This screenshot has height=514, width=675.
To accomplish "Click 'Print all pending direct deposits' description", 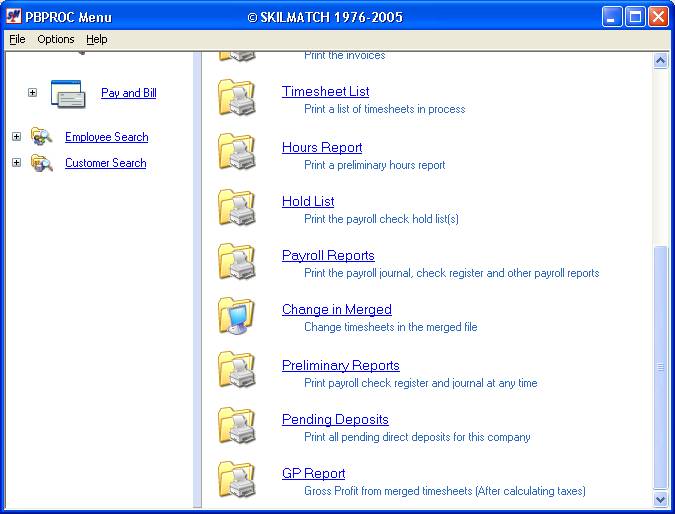I will (x=417, y=437).
